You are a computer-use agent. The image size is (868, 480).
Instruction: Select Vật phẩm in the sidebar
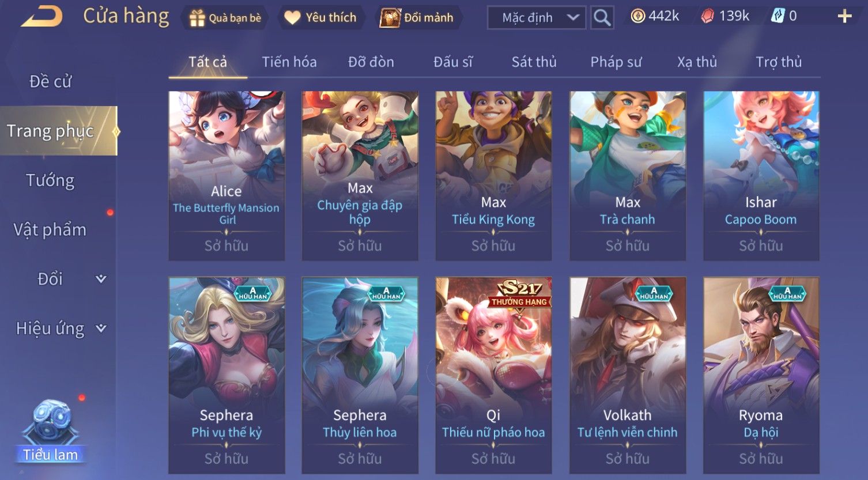[50, 229]
